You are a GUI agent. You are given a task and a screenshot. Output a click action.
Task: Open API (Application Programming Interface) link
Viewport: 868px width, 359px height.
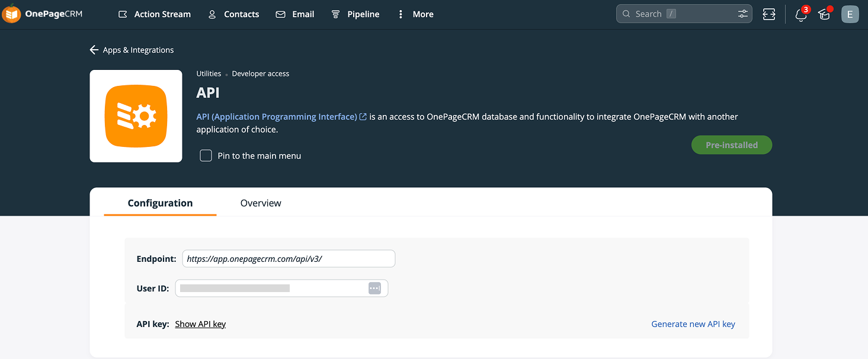tap(281, 117)
